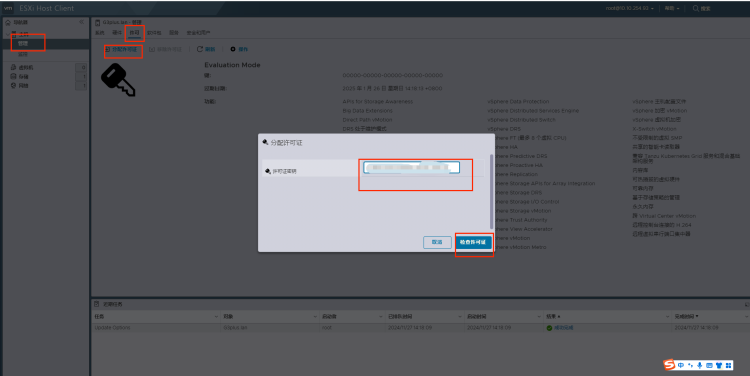Click the Sogou microphone voice input icon

(x=700, y=365)
